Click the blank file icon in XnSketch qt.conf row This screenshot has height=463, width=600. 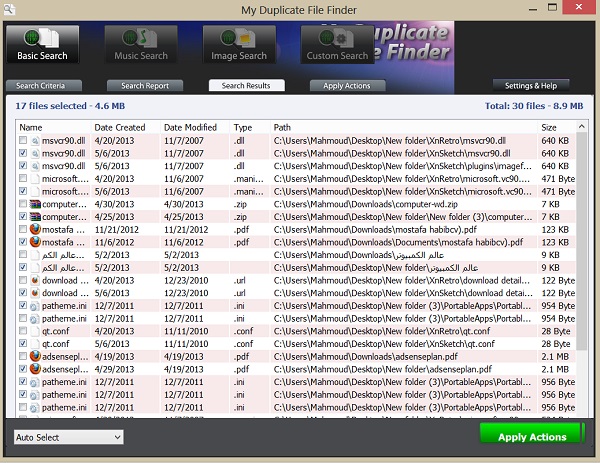click(35, 344)
